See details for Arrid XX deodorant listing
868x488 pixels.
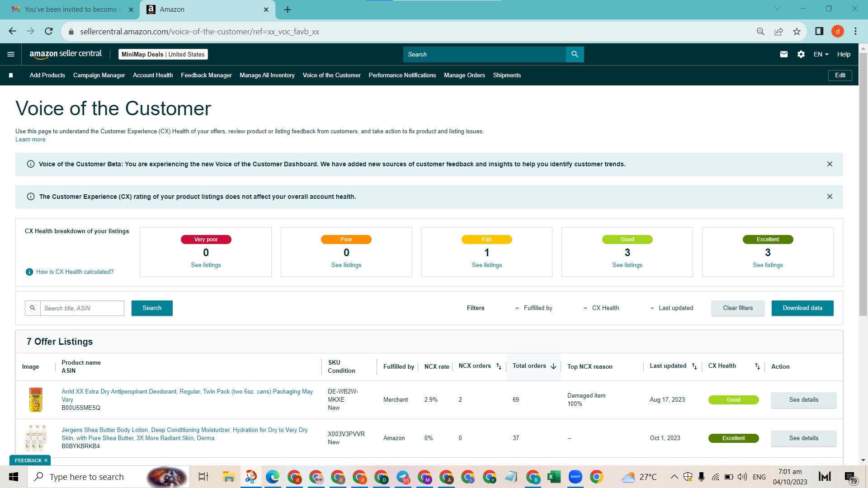pos(804,400)
